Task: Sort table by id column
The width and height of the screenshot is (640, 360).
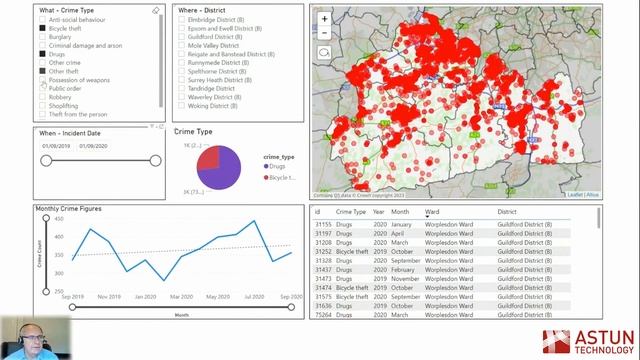Action: click(318, 212)
